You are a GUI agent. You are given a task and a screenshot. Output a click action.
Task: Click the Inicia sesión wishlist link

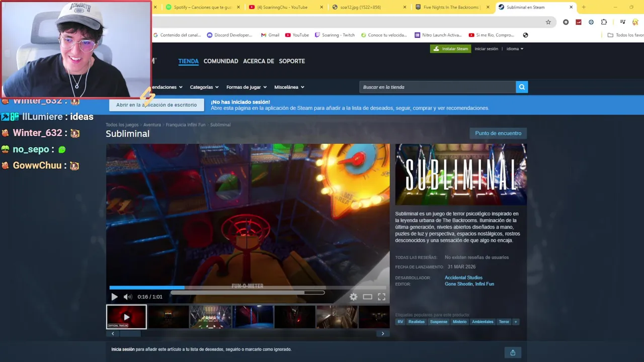click(x=123, y=349)
